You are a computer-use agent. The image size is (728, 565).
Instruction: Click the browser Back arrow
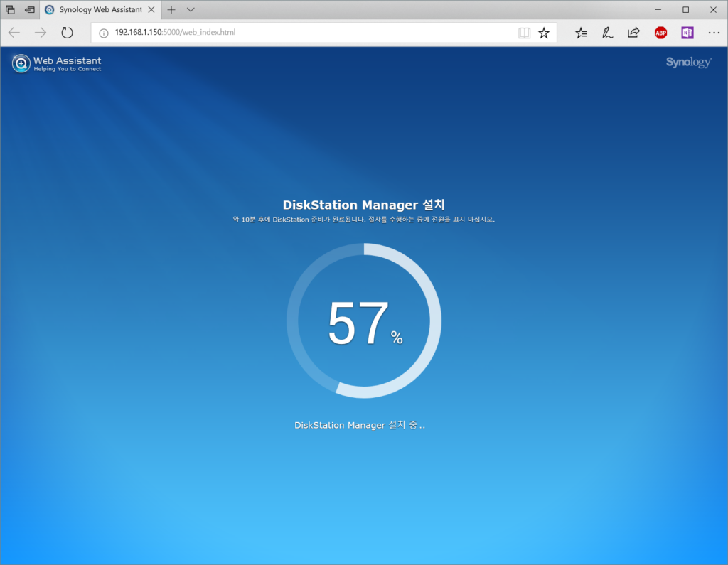point(14,33)
